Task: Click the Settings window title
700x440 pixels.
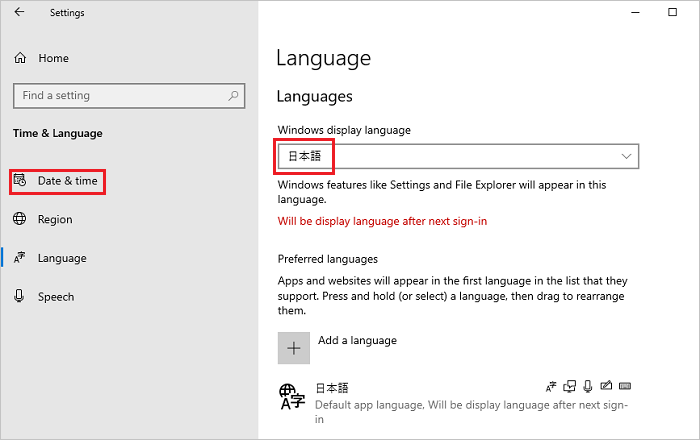Action: point(67,13)
